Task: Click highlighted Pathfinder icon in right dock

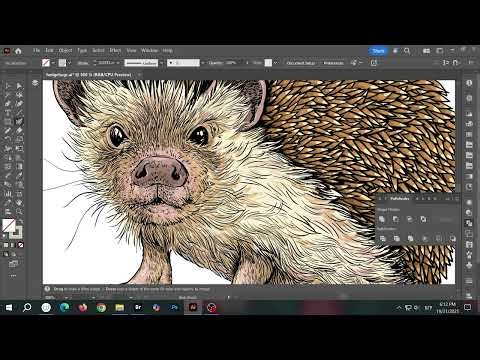Action: tap(469, 223)
